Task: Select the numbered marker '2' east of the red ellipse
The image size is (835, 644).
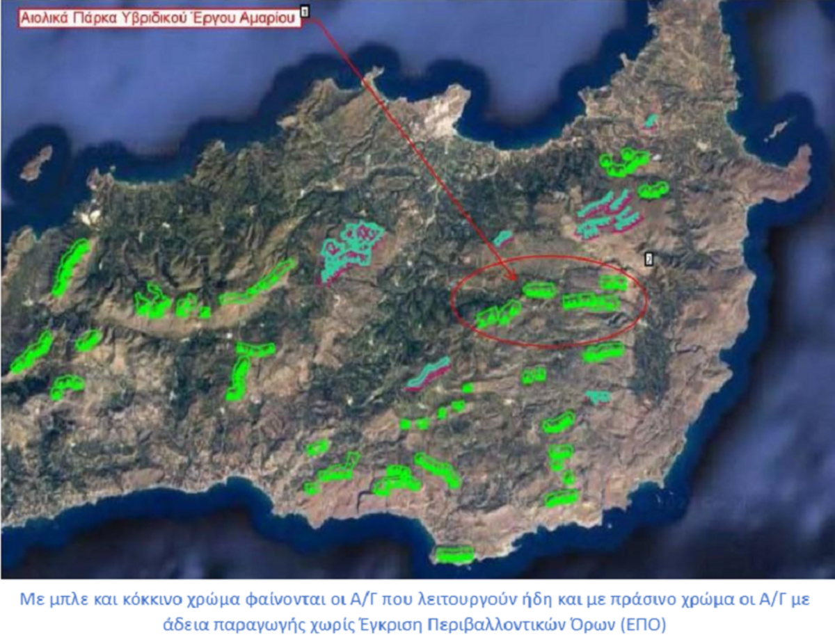Action: pyautogui.click(x=649, y=259)
